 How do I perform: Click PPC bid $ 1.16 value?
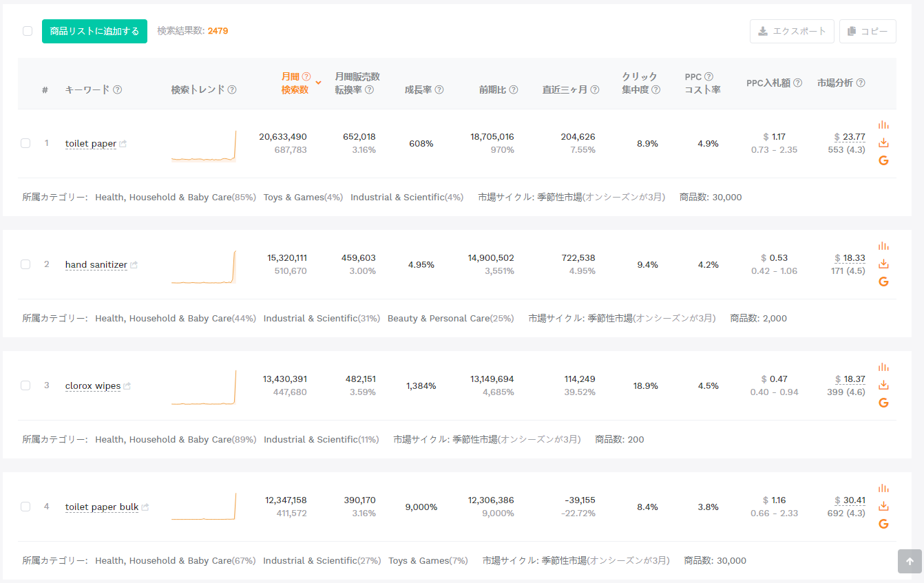[775, 500]
